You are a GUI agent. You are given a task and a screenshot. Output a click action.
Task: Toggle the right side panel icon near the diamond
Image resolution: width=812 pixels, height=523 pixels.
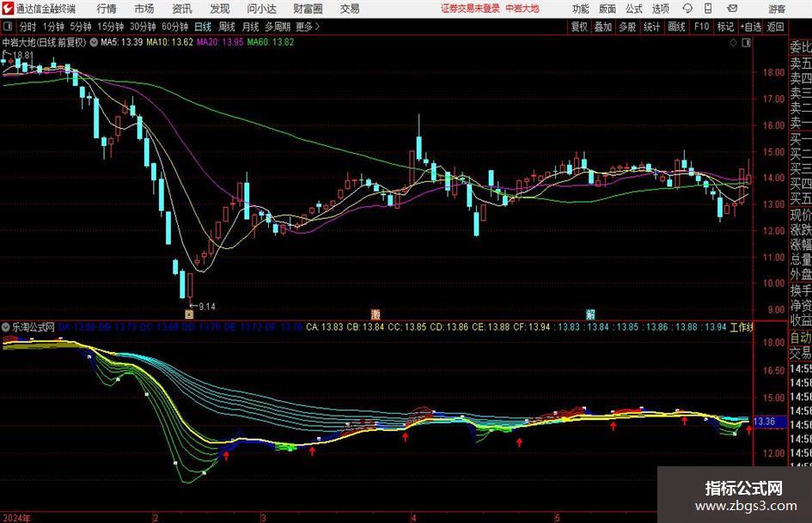tap(746, 43)
